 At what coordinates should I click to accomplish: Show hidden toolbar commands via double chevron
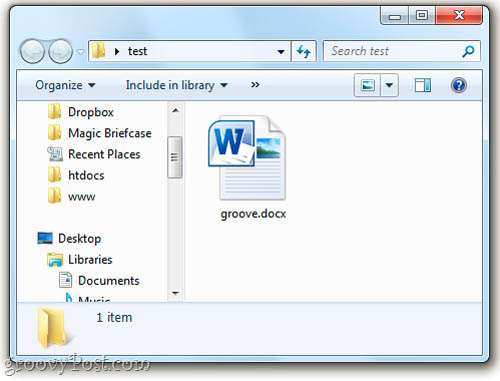(255, 85)
